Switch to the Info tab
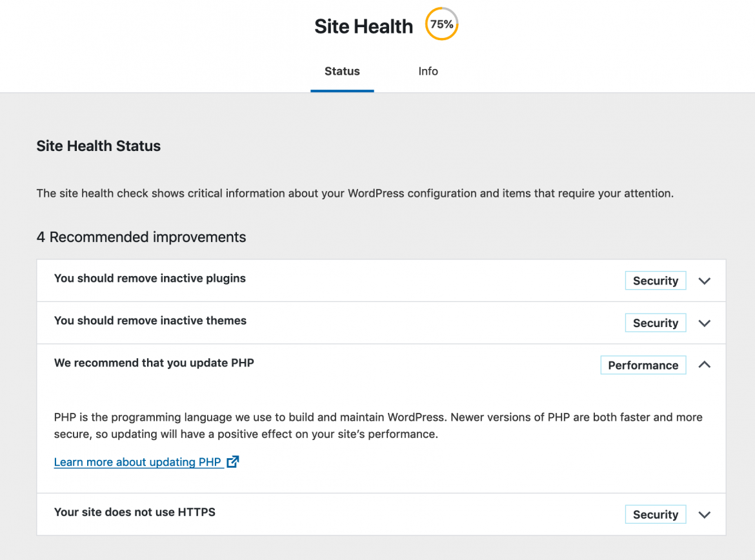The height and width of the screenshot is (560, 755). click(428, 72)
